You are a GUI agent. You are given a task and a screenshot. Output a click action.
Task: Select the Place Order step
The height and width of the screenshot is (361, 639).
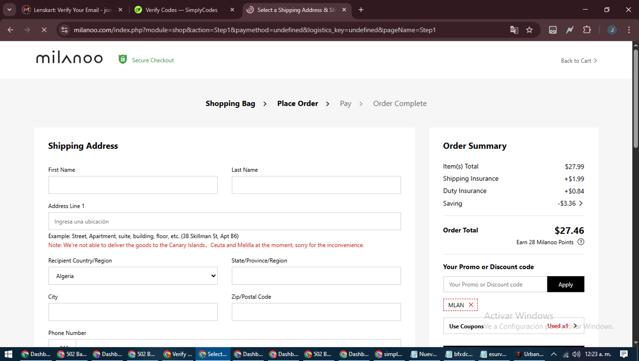pos(297,103)
